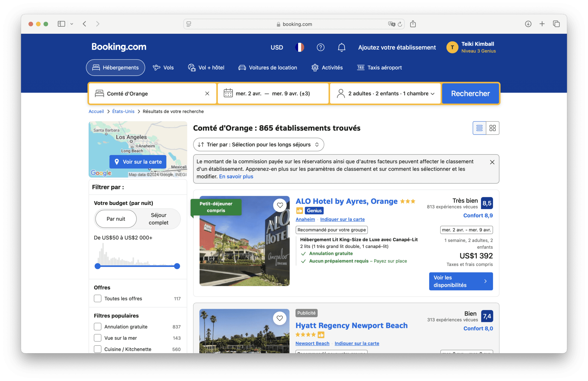The height and width of the screenshot is (381, 588).
Task: Click the ALO Hotel 8,5 score badge
Action: click(487, 203)
